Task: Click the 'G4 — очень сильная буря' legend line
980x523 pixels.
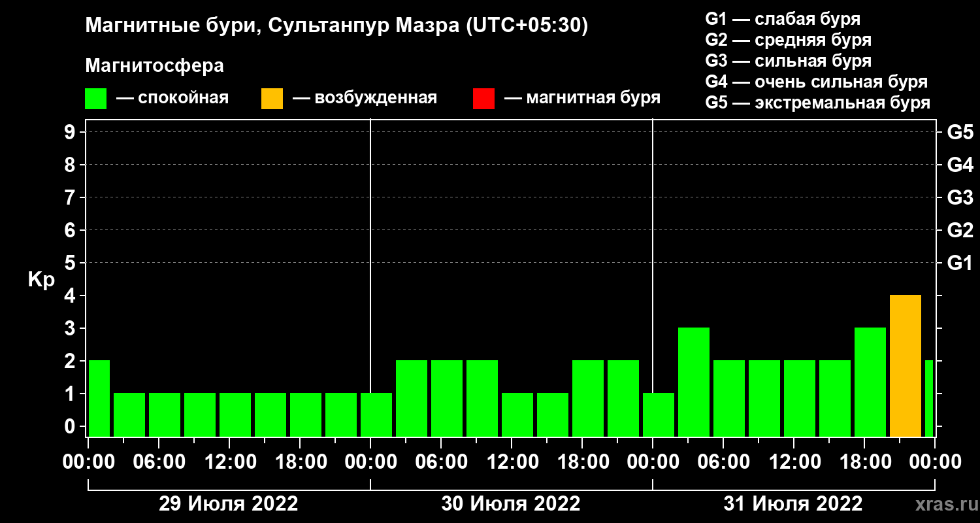Action: coord(816,82)
